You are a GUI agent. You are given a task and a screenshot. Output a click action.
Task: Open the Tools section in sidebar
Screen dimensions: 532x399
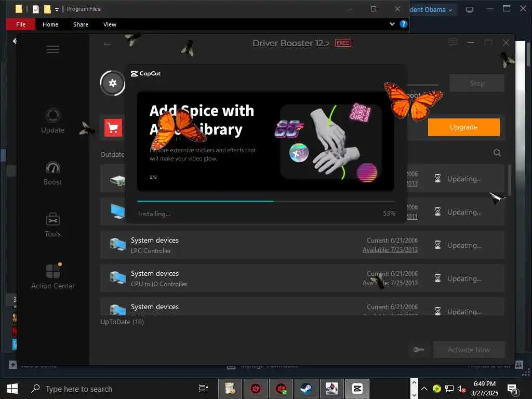[52, 225]
